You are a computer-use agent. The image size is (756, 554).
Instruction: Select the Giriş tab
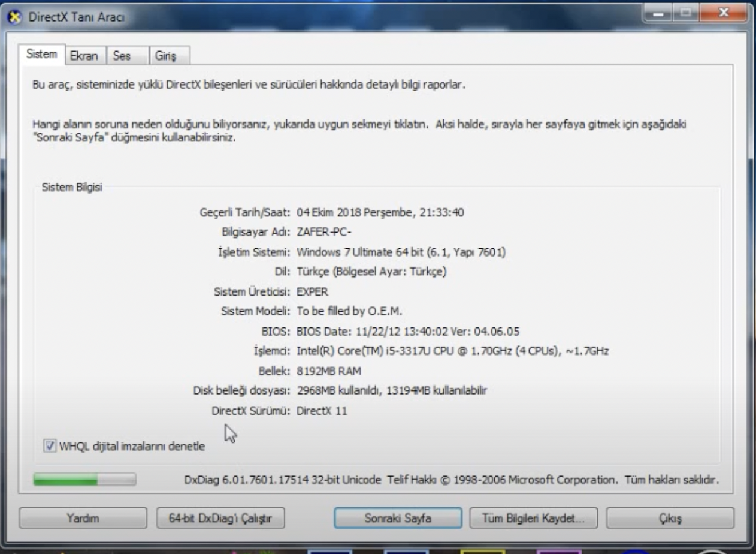click(170, 56)
